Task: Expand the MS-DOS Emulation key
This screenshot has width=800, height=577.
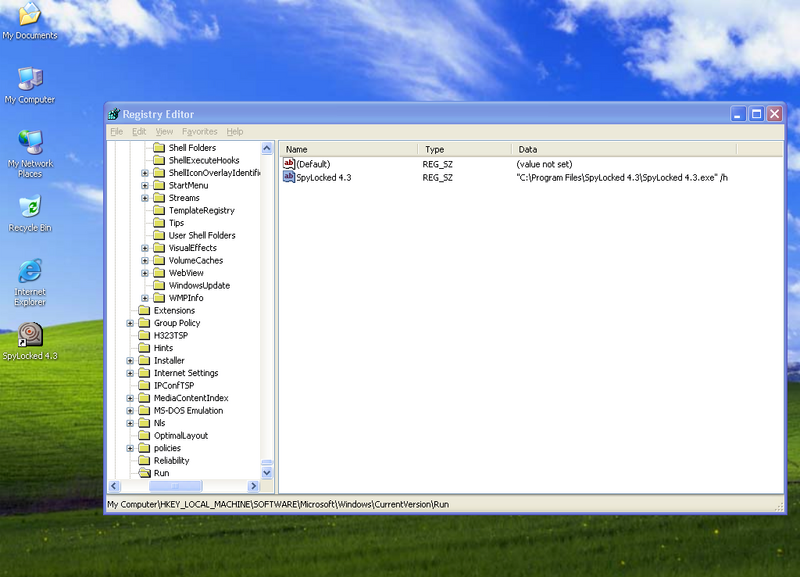Action: coord(130,411)
